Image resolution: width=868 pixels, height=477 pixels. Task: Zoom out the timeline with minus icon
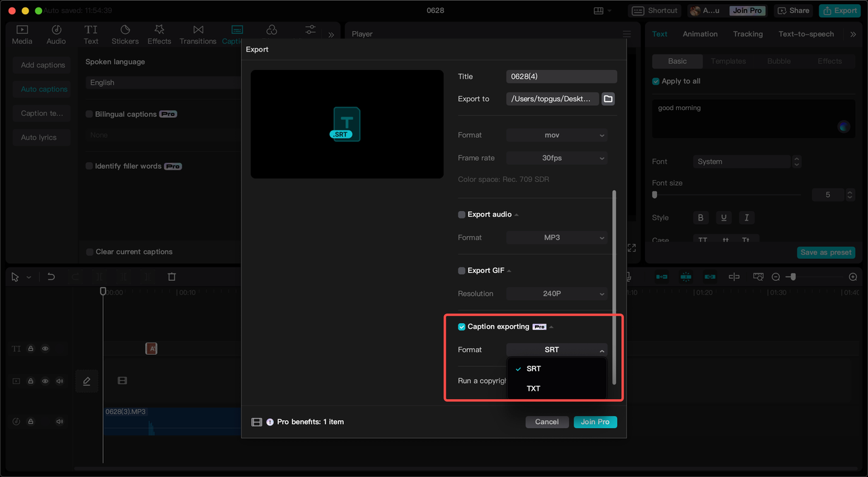tap(776, 277)
